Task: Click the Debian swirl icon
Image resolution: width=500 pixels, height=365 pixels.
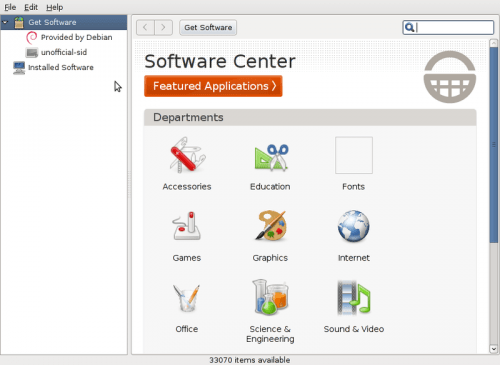Action: click(x=32, y=37)
